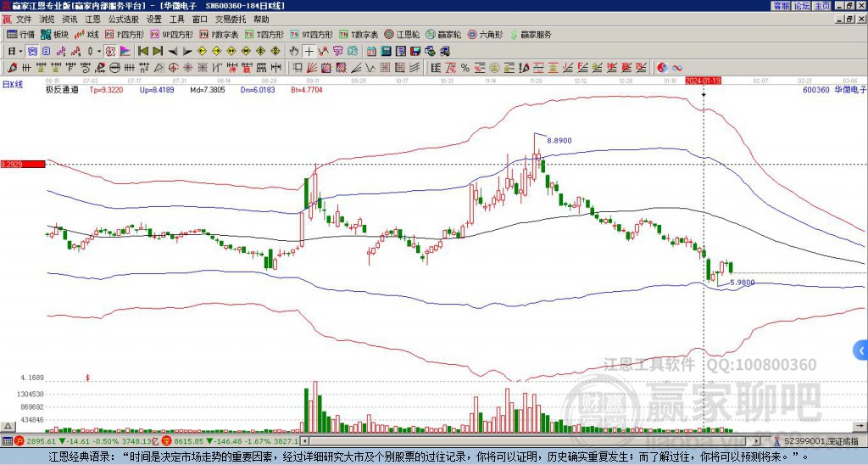Image resolution: width=868 pixels, height=465 pixels.
Task: Select the percent (%) drawing tool
Action: coord(465,68)
